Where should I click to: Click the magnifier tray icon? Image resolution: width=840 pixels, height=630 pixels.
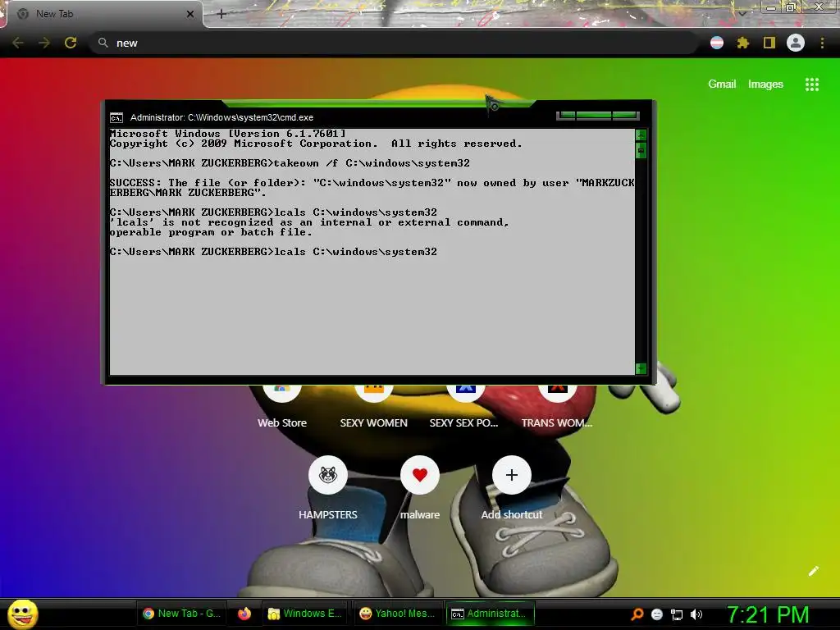point(637,614)
